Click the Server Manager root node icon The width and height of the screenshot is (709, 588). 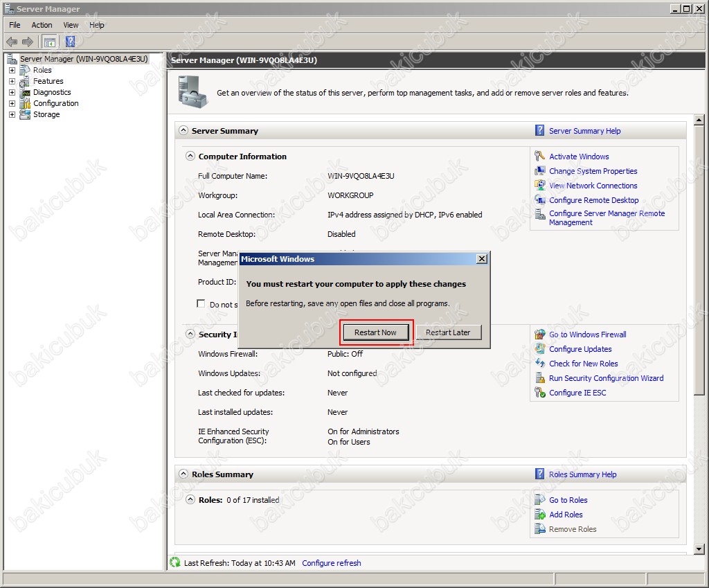pyautogui.click(x=12, y=59)
